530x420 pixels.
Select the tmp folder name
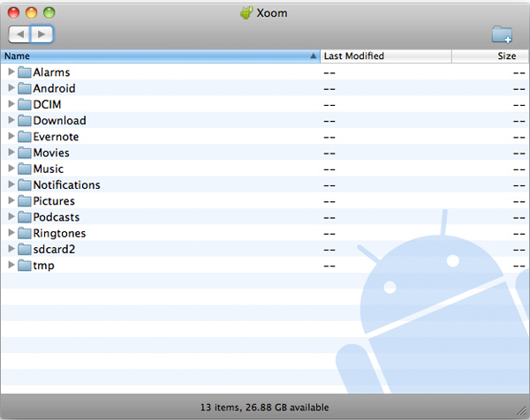click(x=43, y=266)
